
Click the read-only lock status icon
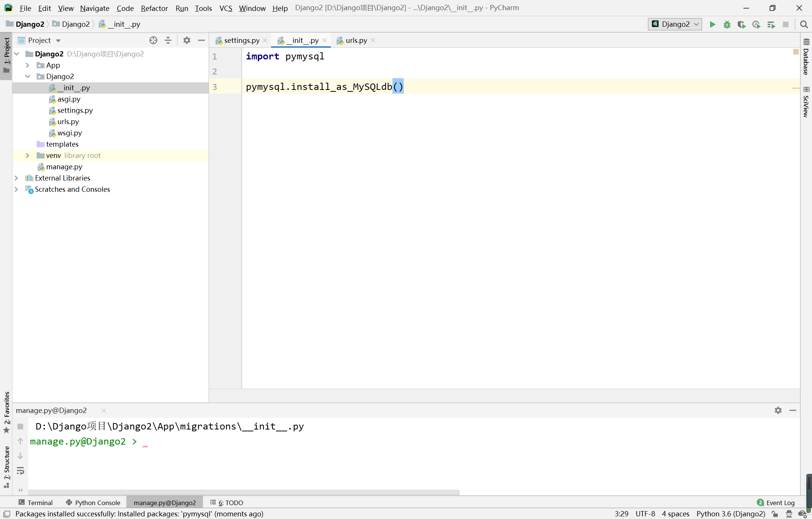pyautogui.click(x=775, y=514)
